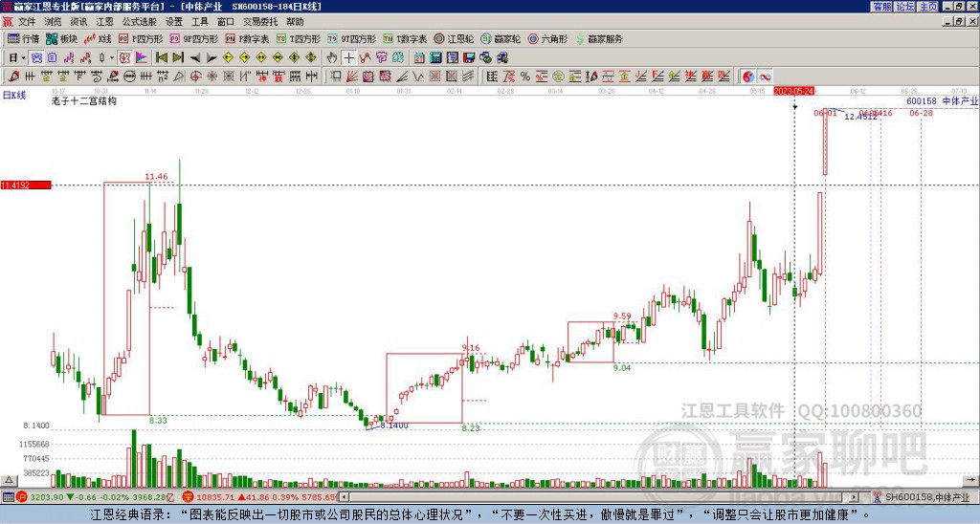Click the truck delivery icon in toolbar
The image size is (980, 524).
[x=502, y=57]
